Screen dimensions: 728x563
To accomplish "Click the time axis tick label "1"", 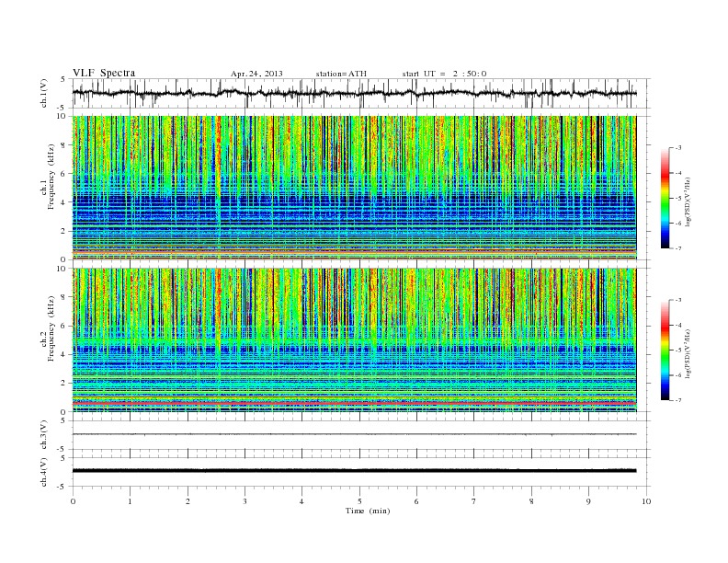I will [x=130, y=501].
